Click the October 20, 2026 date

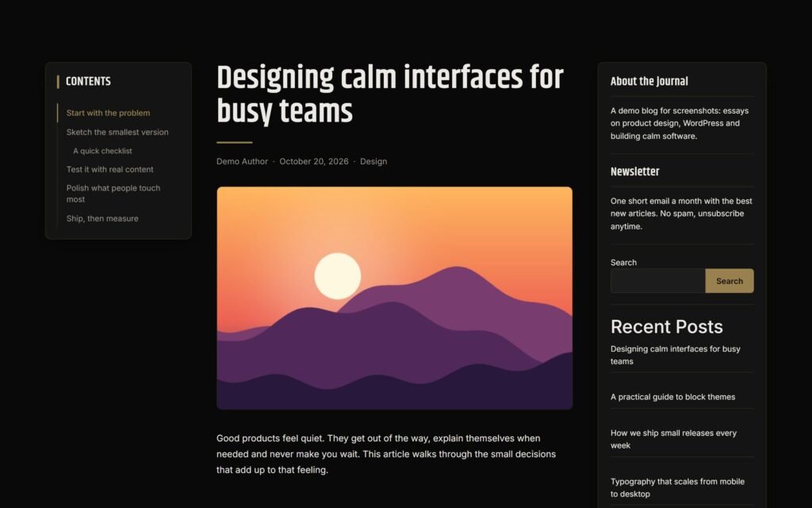pyautogui.click(x=314, y=161)
